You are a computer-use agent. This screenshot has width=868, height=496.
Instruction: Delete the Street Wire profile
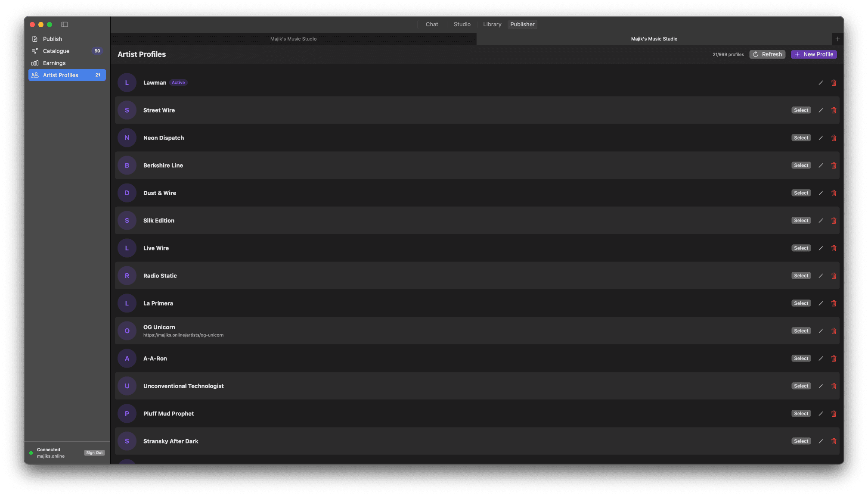point(834,110)
